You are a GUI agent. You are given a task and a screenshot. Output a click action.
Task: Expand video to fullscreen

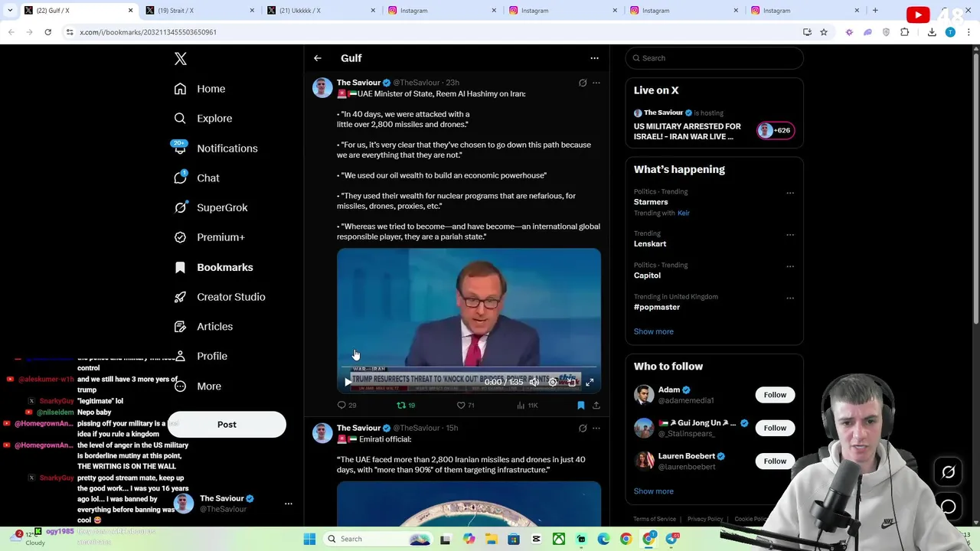click(x=590, y=382)
